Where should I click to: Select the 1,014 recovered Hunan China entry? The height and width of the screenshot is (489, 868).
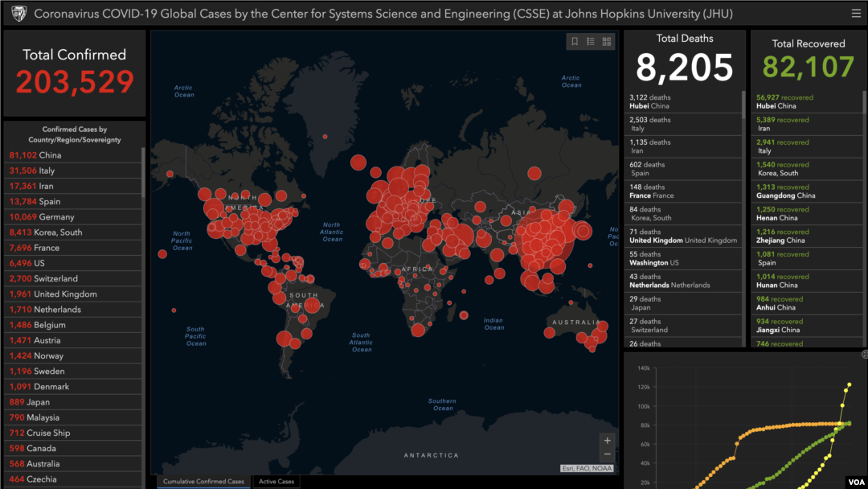(807, 281)
